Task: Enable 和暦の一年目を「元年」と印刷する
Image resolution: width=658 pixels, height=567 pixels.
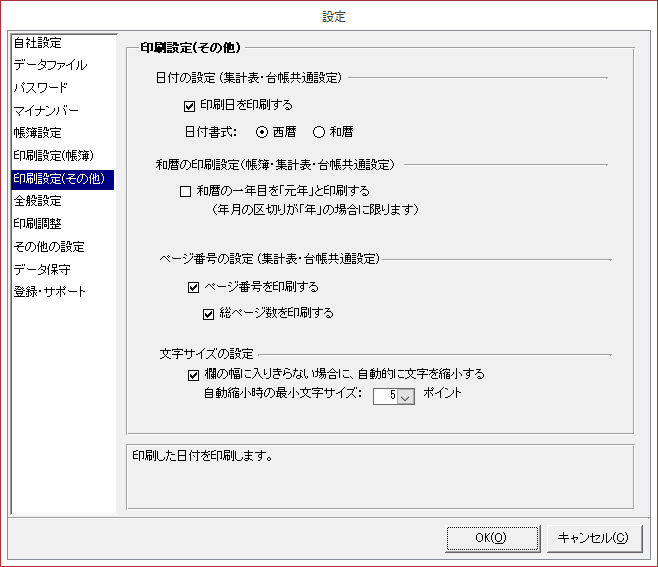Action: (x=185, y=192)
